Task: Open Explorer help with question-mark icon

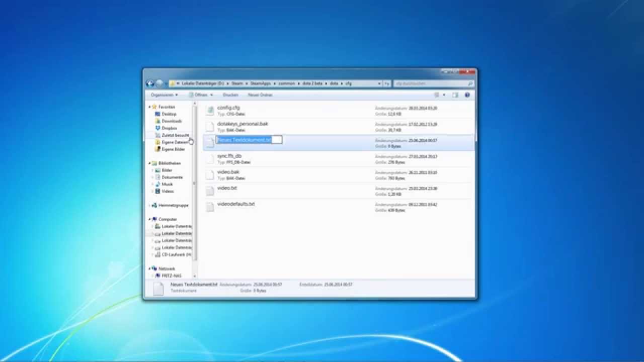Action: click(467, 95)
